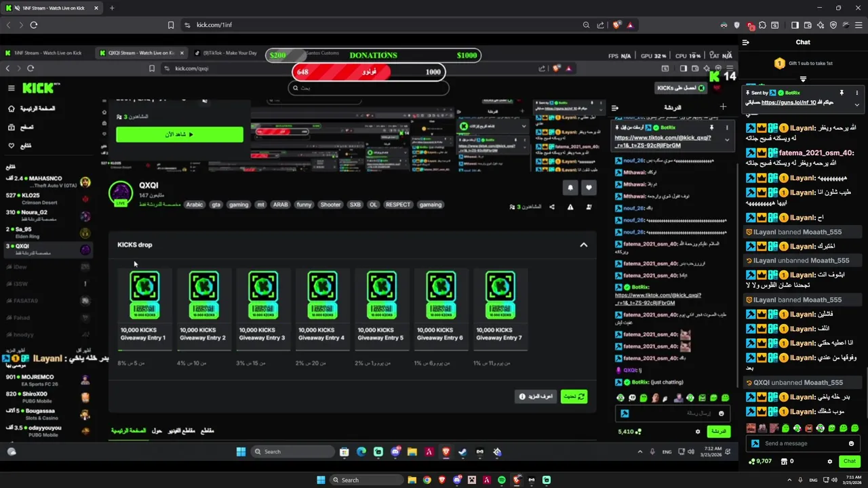Open the Brave VPN shield icon
This screenshot has width=868, height=488.
click(833, 25)
